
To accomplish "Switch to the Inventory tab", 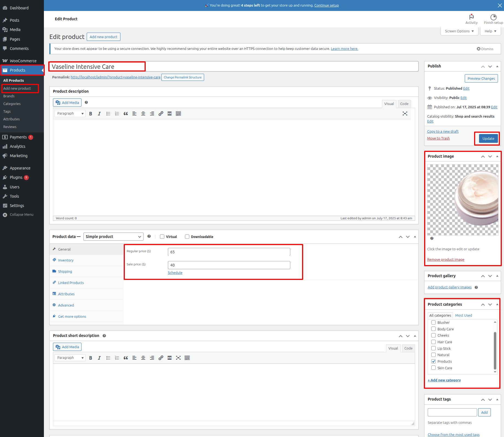I will coord(66,260).
